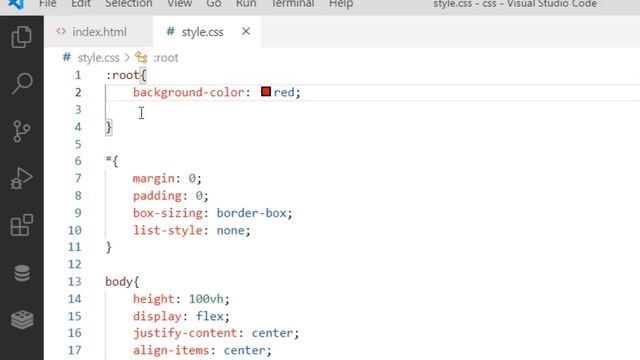The width and height of the screenshot is (640, 360).
Task: Open the stacked layers icon at bottom of activity bar
Action: (x=22, y=320)
